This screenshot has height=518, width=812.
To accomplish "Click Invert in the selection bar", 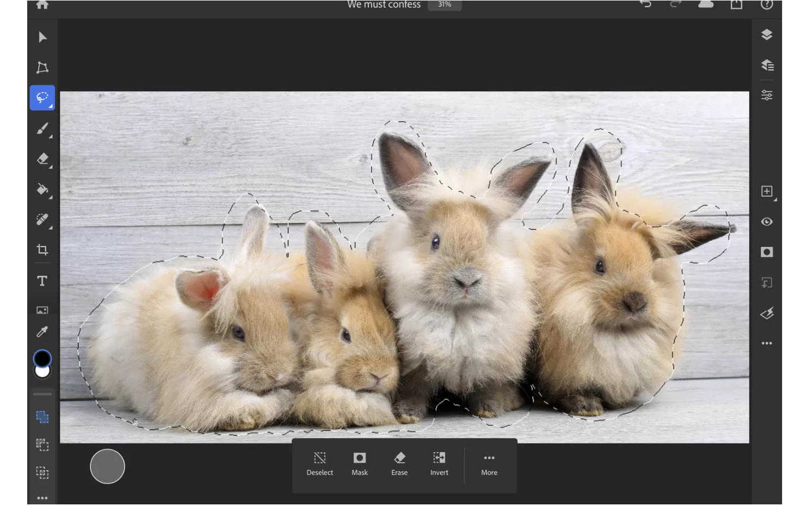I will (439, 464).
